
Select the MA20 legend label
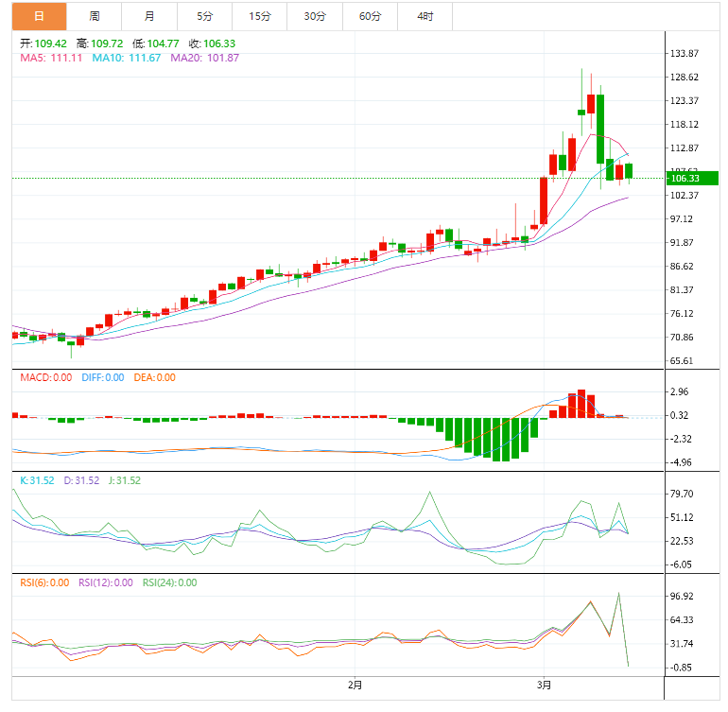pos(204,58)
